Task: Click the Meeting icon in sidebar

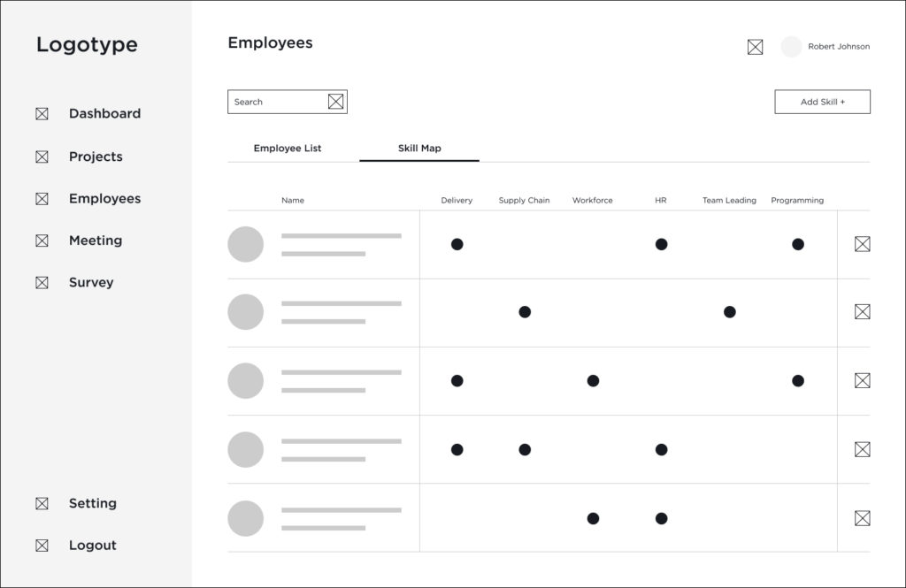Action: coord(42,241)
